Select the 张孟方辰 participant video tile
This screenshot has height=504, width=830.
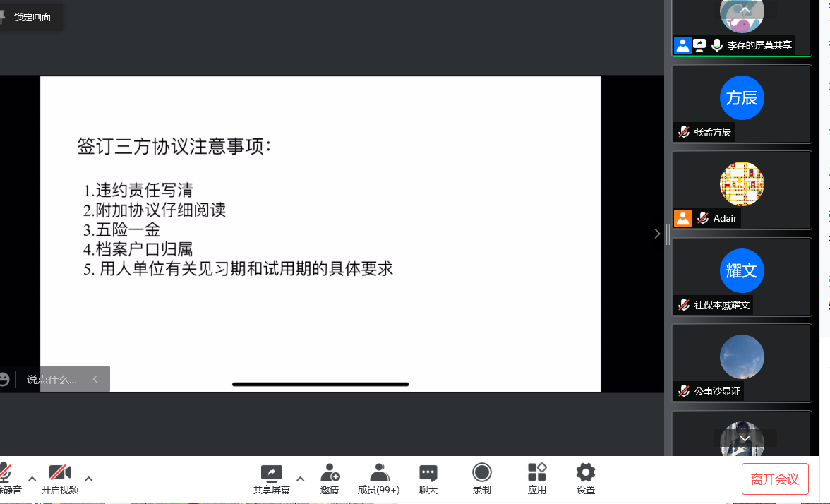[x=742, y=104]
